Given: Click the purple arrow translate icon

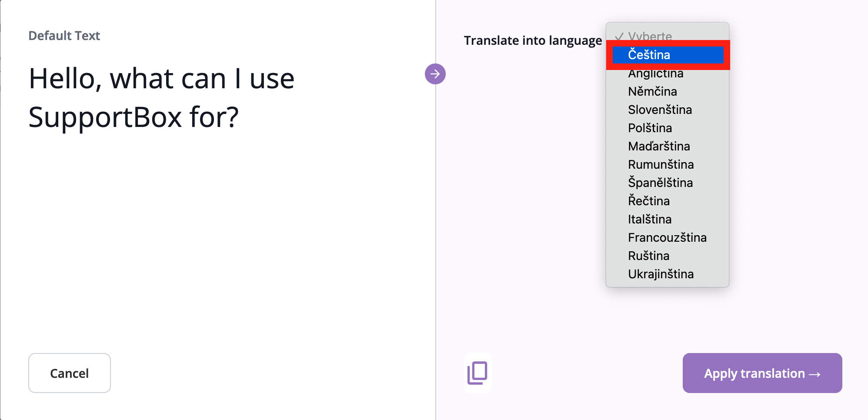Looking at the screenshot, I should (x=435, y=74).
